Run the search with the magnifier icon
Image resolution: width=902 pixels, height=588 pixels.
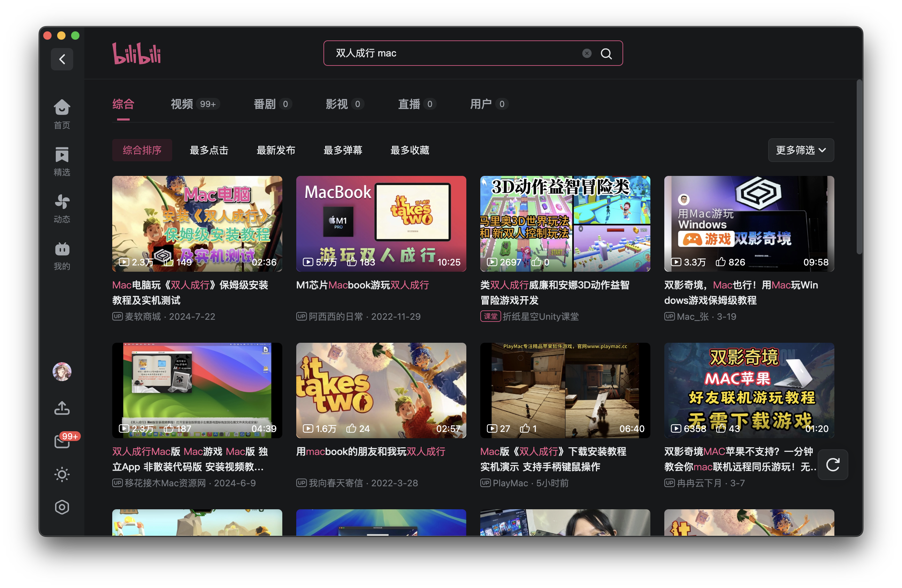pyautogui.click(x=606, y=53)
